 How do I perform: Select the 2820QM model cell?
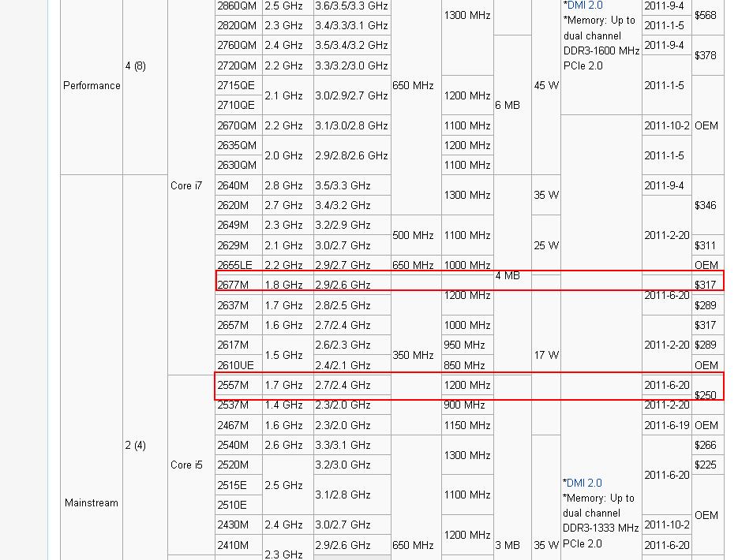(238, 25)
